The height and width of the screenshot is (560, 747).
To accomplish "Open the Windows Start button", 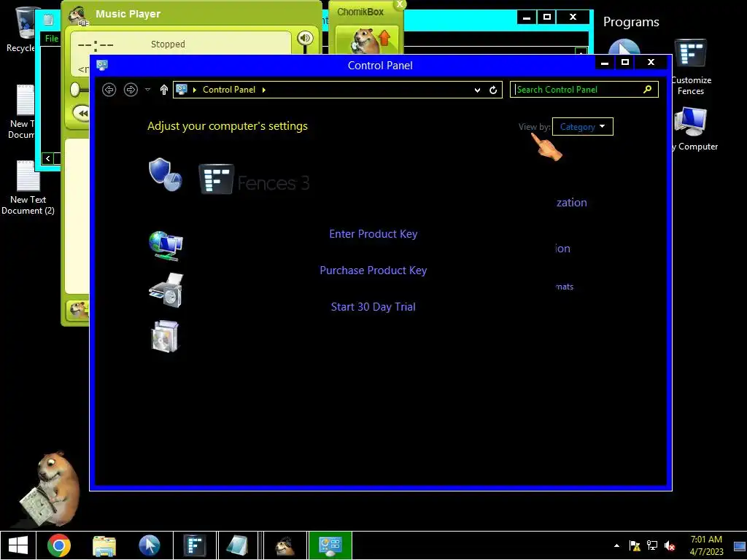I will 18,545.
